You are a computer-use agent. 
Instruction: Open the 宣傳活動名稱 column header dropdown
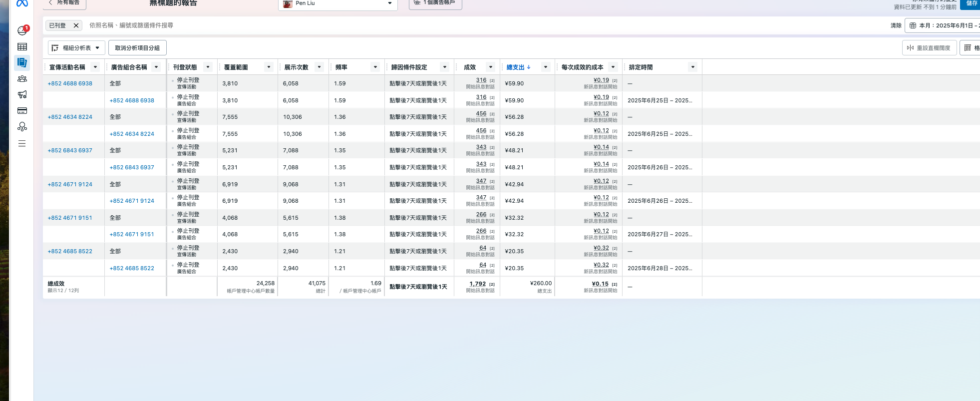(x=95, y=67)
